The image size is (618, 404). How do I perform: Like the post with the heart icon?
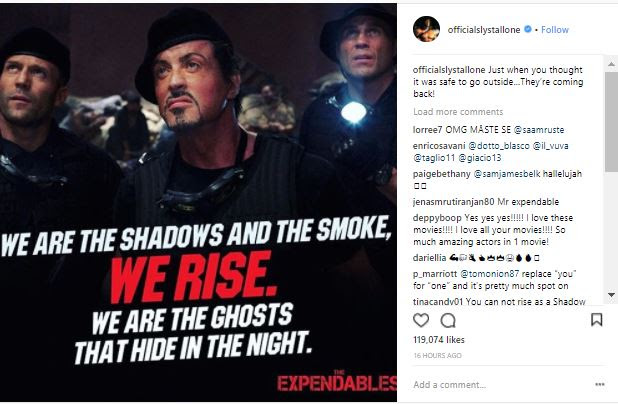[x=421, y=320]
